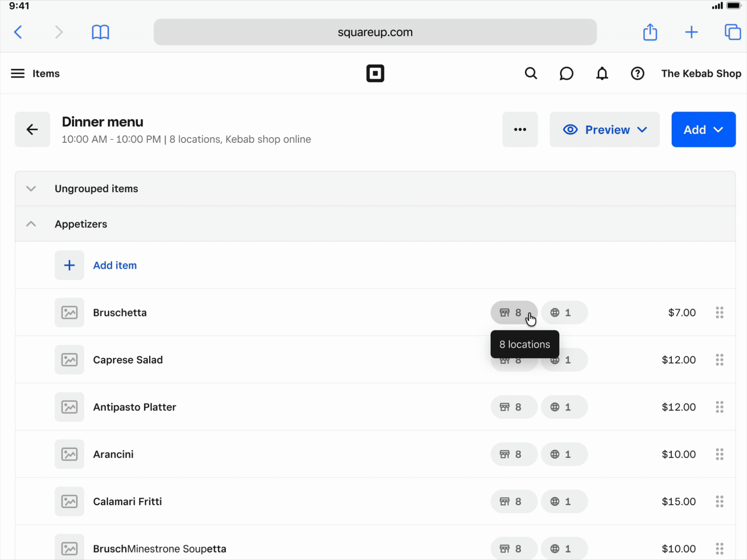The image size is (747, 560).
Task: Collapse the Appetizers section
Action: pos(31,224)
